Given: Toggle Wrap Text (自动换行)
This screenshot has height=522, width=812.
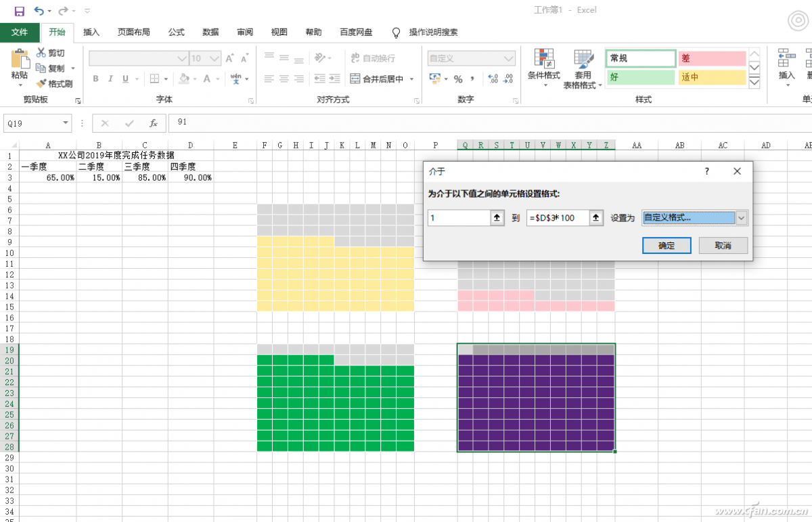Looking at the screenshot, I should coord(374,58).
